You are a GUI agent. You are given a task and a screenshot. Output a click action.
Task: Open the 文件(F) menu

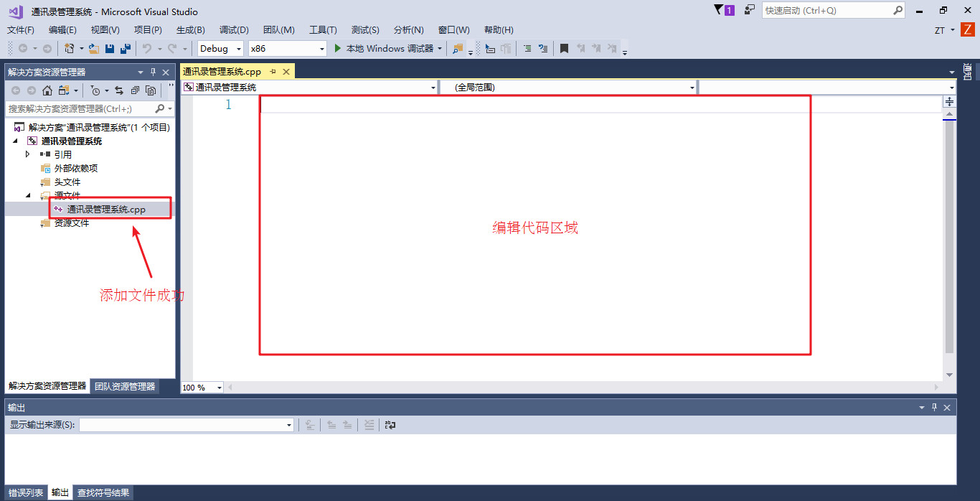pyautogui.click(x=21, y=30)
